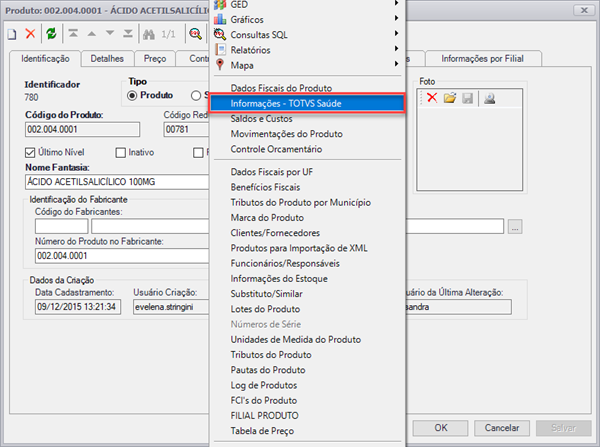
Task: Toggle the Último Nível checkbox
Action: tap(30, 153)
